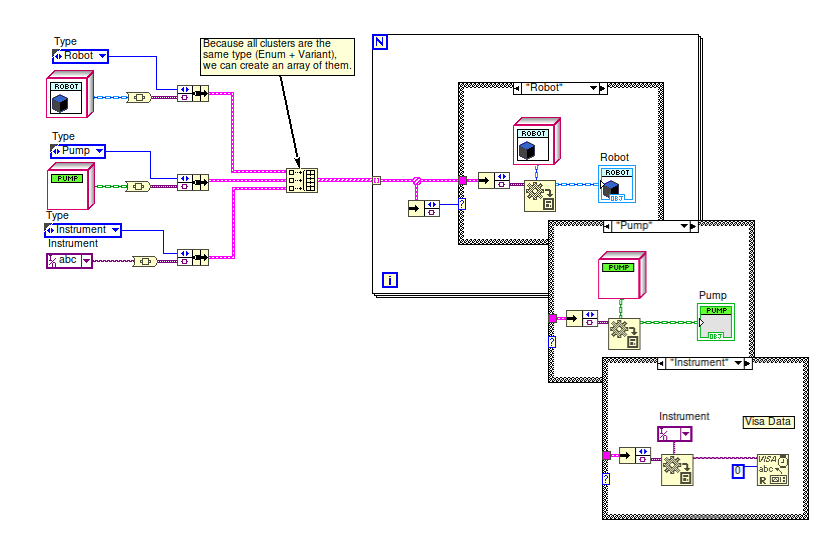
Task: Select the Bundle node wired to Instrument enum
Action: click(193, 258)
